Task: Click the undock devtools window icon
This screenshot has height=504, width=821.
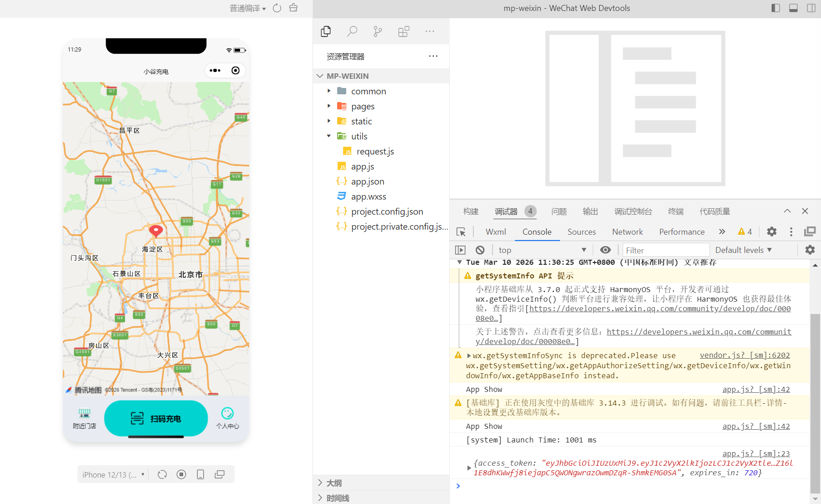Action: 810,231
